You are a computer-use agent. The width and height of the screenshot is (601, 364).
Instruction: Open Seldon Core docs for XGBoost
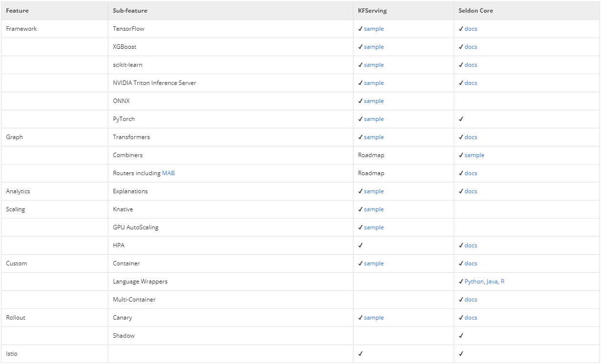coord(471,47)
